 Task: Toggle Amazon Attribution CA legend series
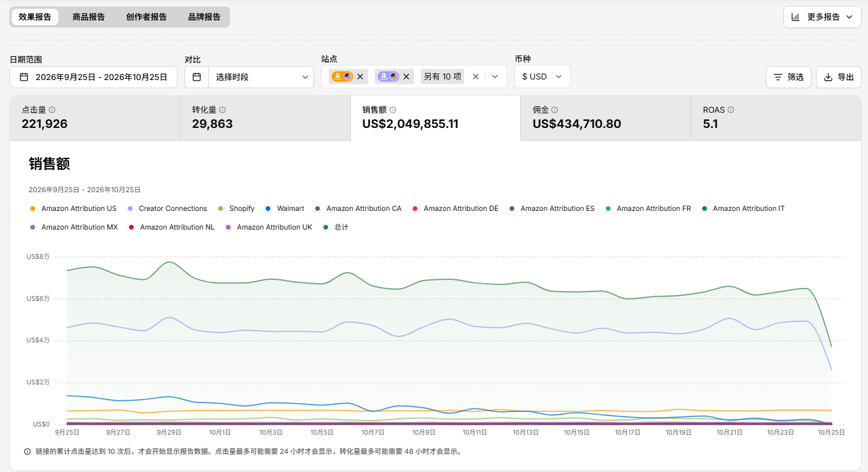coord(358,209)
